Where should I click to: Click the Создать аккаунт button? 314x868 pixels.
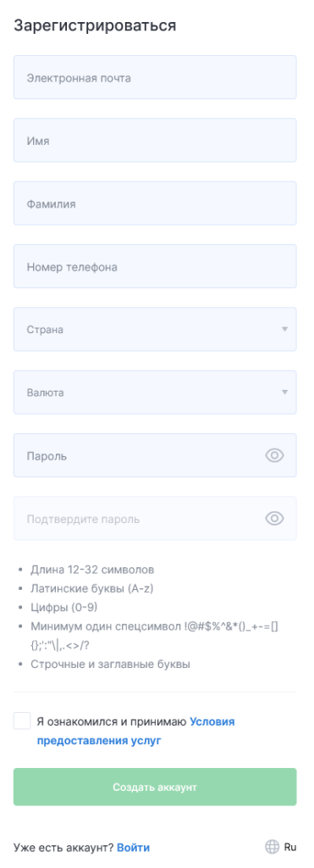155,787
